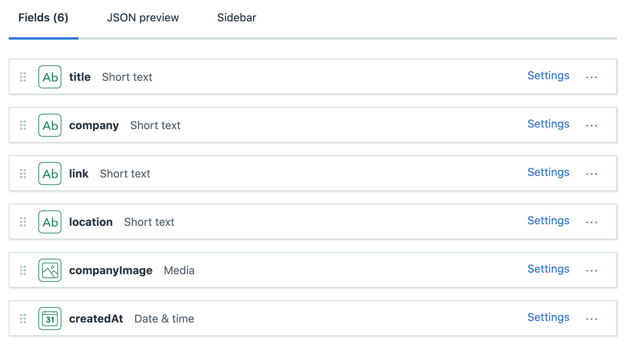Click the calendar icon for createdAt field
This screenshot has width=644, height=359.
[x=50, y=319]
